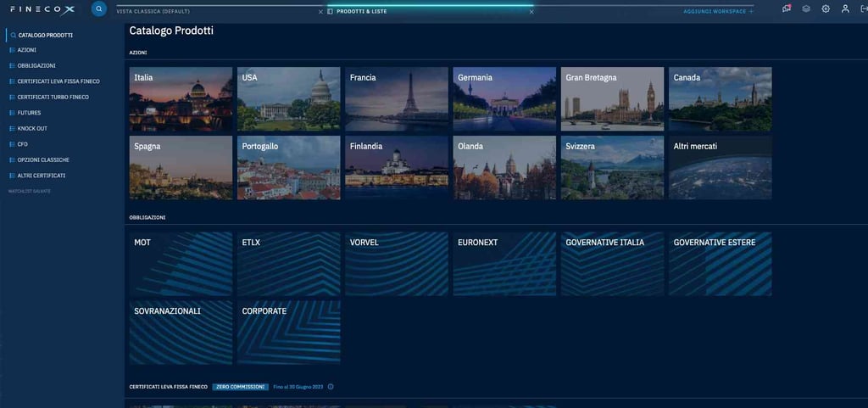Image resolution: width=868 pixels, height=408 pixels.
Task: Open the Governative Italia bonds tile
Action: tap(612, 264)
